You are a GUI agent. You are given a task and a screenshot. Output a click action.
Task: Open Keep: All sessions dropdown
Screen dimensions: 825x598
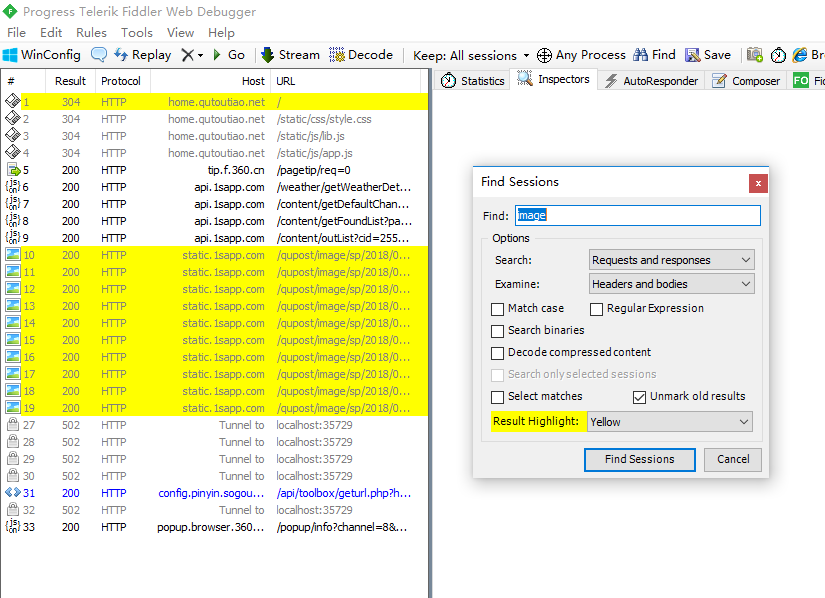471,55
